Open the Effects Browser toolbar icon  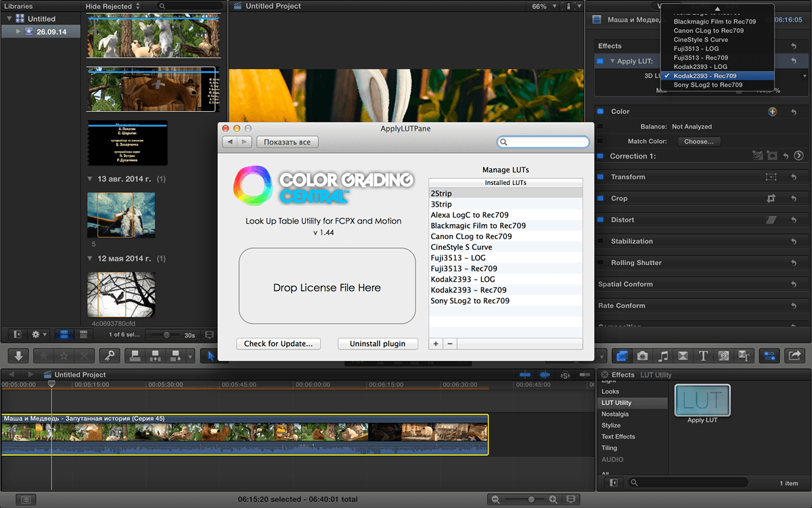coord(622,356)
